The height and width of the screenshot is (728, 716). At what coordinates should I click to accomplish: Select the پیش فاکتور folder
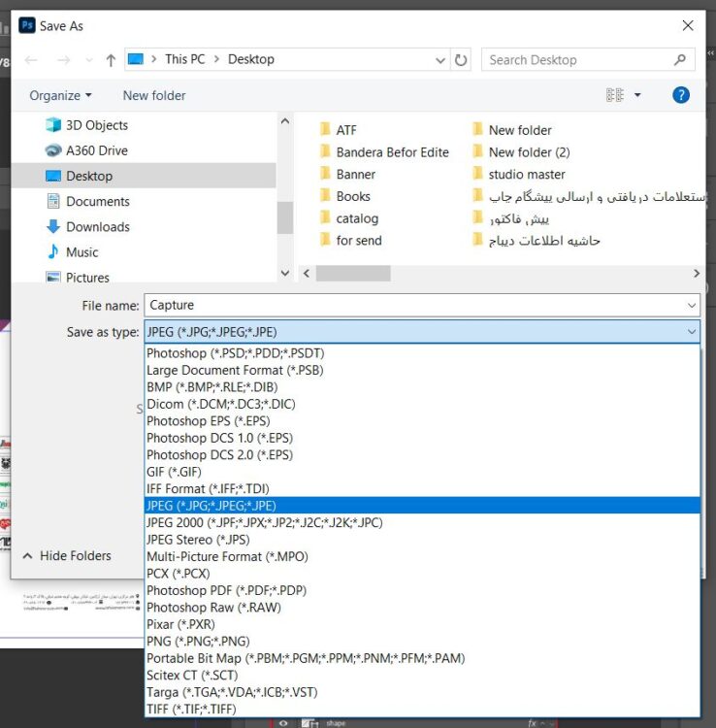tap(511, 218)
